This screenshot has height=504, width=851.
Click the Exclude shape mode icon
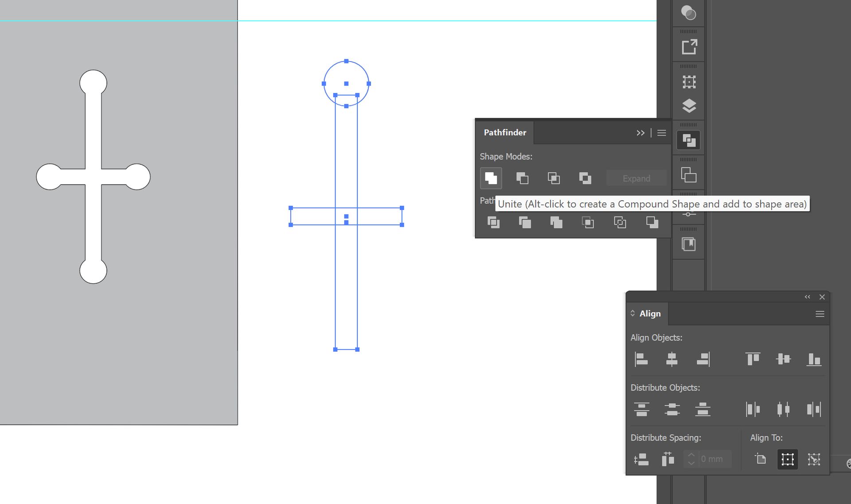585,178
